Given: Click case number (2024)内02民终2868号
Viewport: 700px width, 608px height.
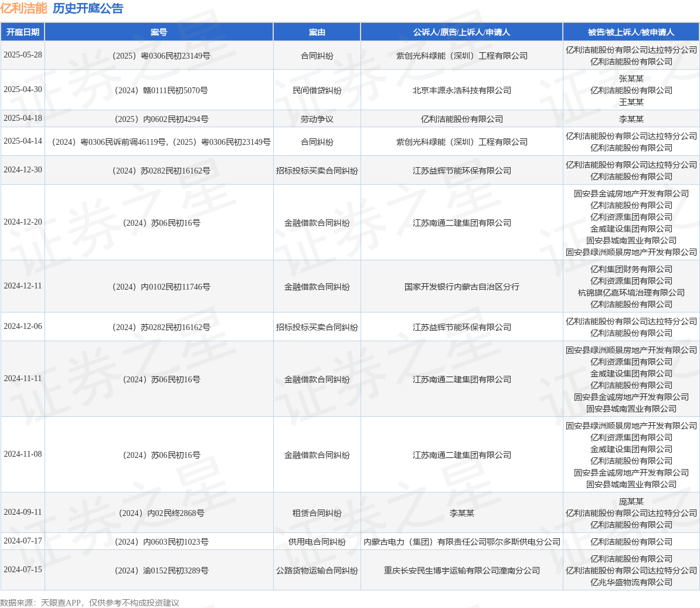Looking at the screenshot, I should [162, 513].
